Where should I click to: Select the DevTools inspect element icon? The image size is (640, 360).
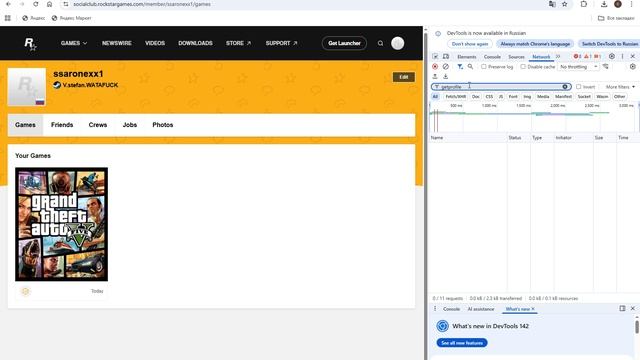[x=435, y=56]
